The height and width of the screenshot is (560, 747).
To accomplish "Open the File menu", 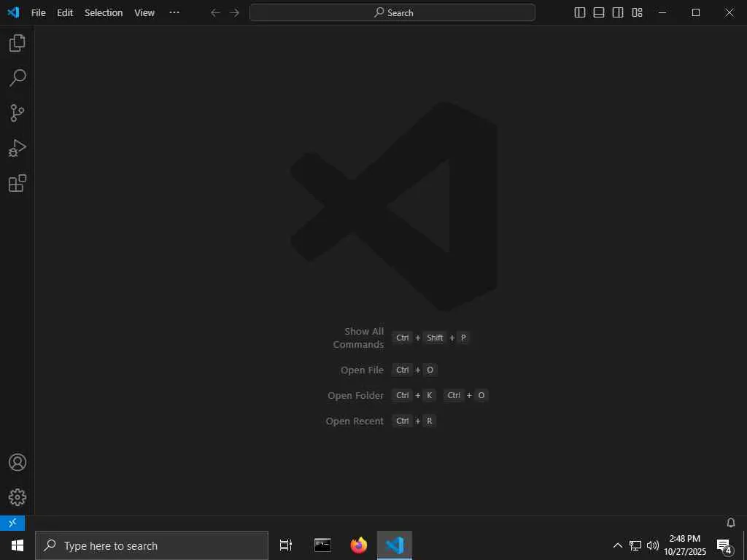I will click(38, 13).
